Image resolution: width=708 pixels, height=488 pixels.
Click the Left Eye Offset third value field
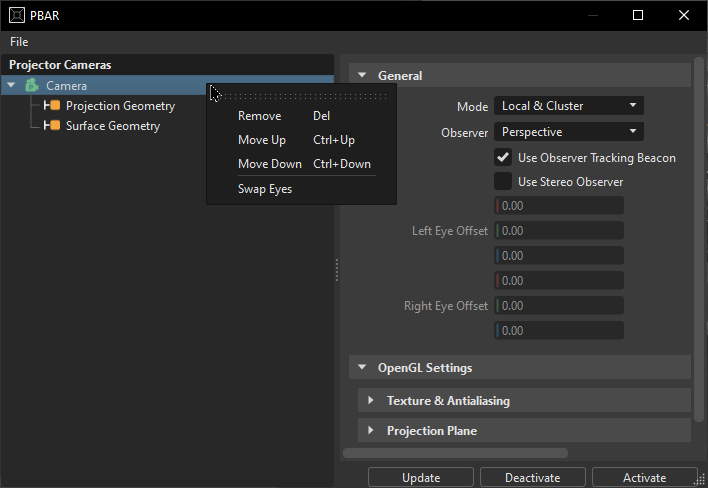[x=559, y=256]
